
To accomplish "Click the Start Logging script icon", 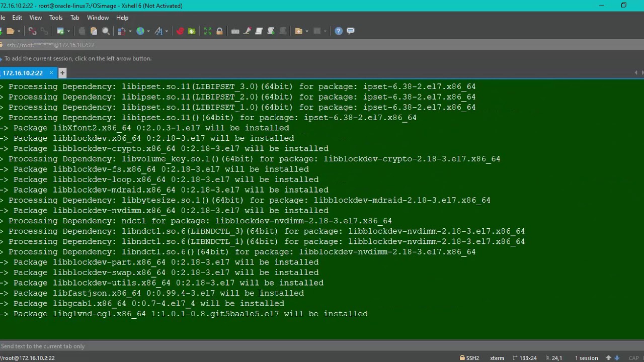I will click(x=259, y=31).
